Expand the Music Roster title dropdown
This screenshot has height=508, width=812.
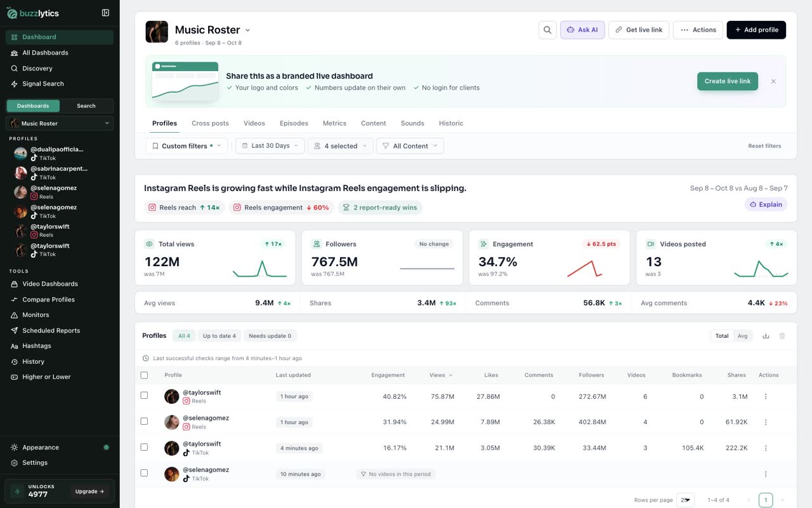247,30
